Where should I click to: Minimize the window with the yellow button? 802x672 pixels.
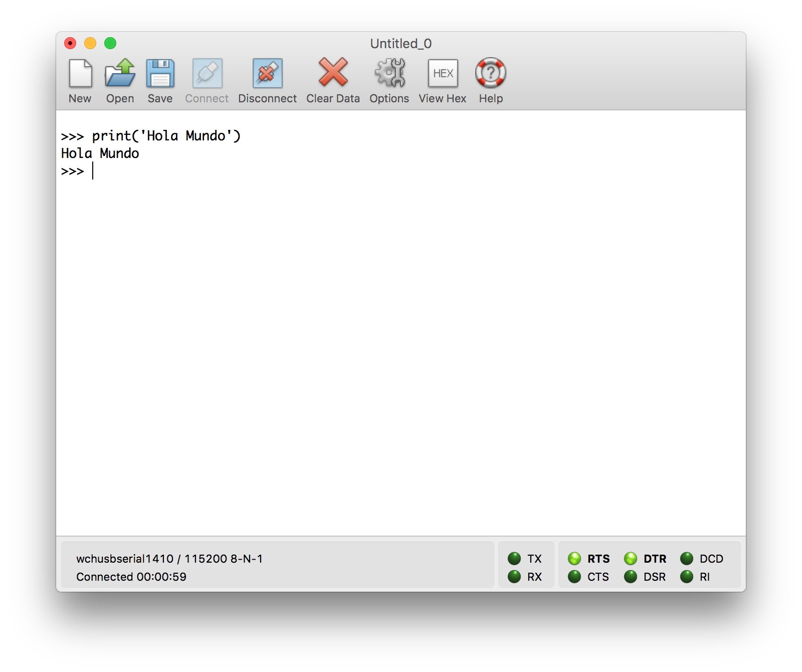point(90,43)
